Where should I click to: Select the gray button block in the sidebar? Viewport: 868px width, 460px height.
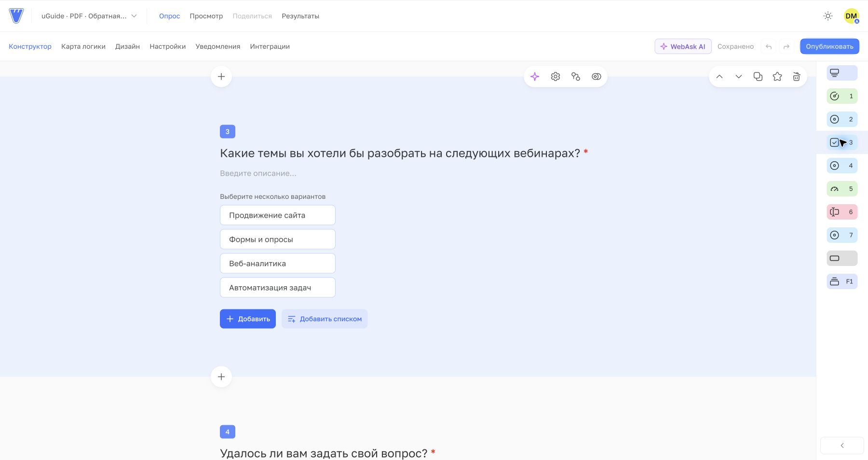[x=842, y=258]
